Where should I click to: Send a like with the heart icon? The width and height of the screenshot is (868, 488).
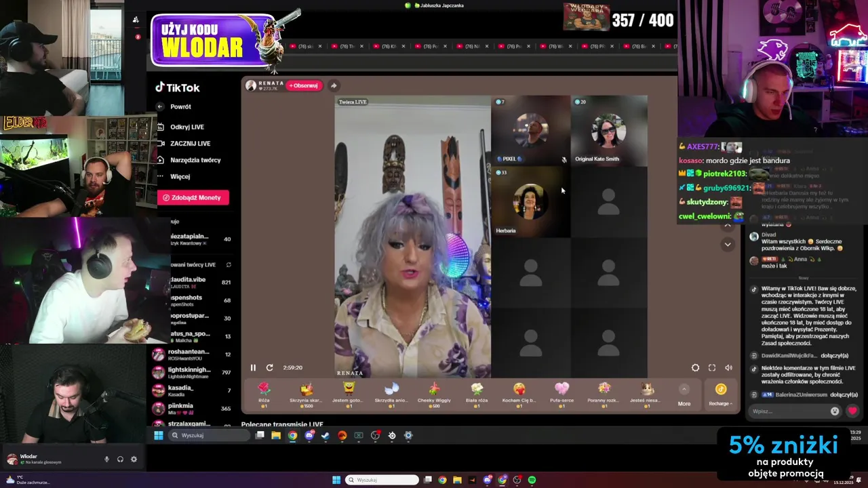(x=852, y=411)
